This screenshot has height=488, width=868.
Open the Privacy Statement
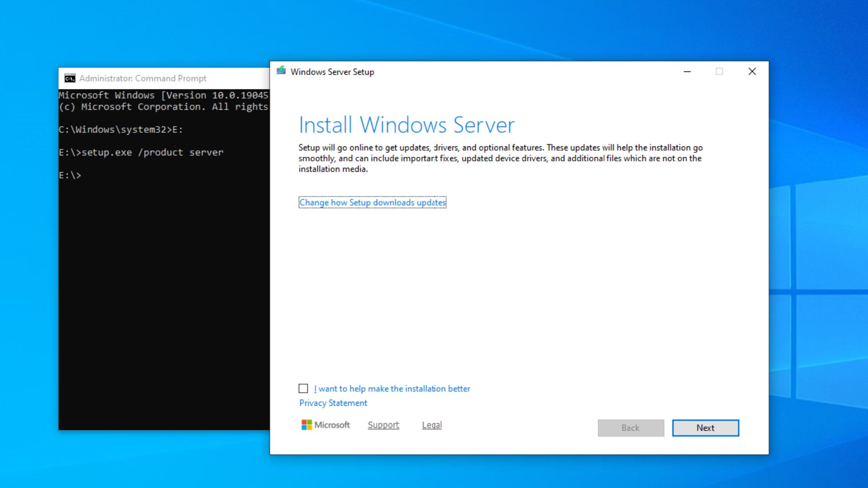pyautogui.click(x=333, y=403)
